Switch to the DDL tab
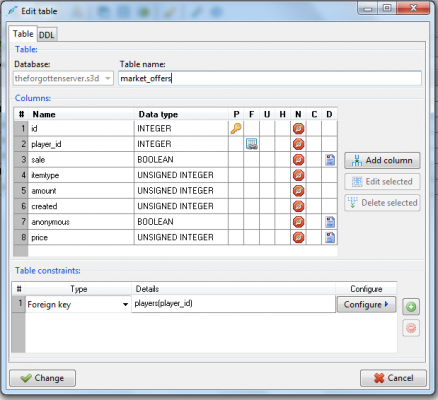Screen dimensions: 438x400 [x=47, y=35]
